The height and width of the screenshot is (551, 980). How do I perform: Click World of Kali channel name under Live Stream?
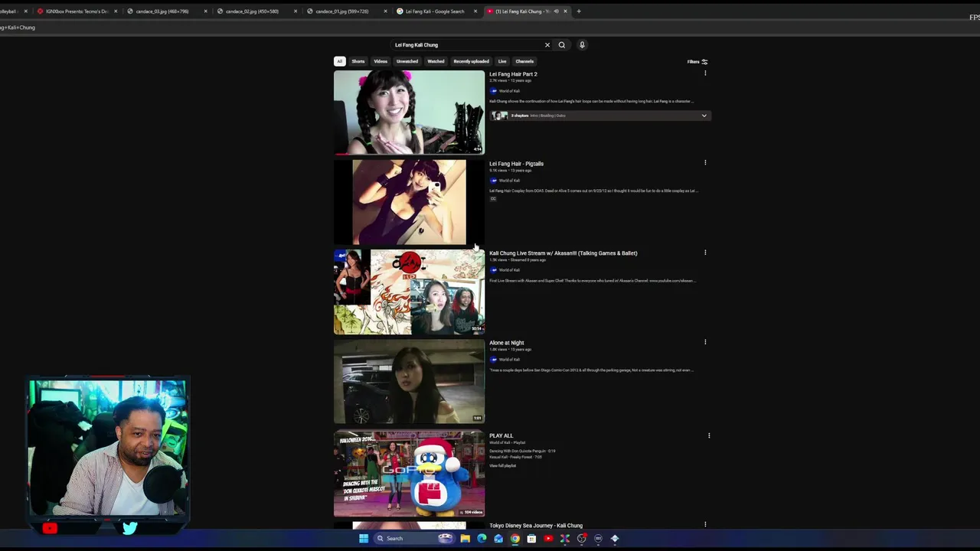pyautogui.click(x=509, y=270)
